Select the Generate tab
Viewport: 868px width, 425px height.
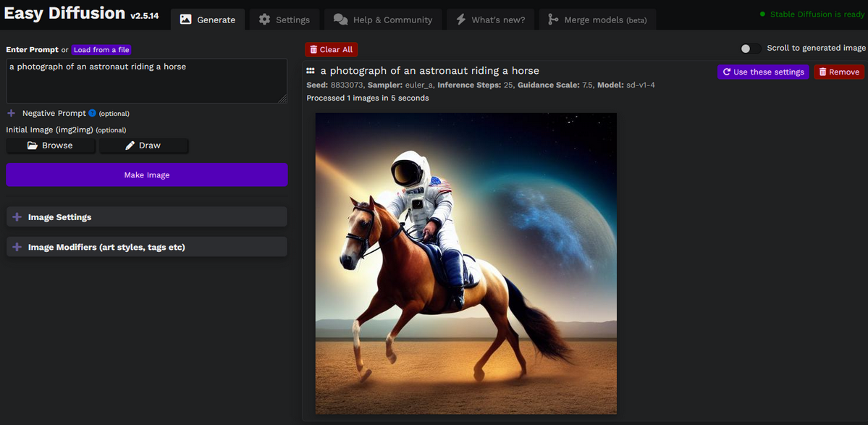tap(207, 20)
